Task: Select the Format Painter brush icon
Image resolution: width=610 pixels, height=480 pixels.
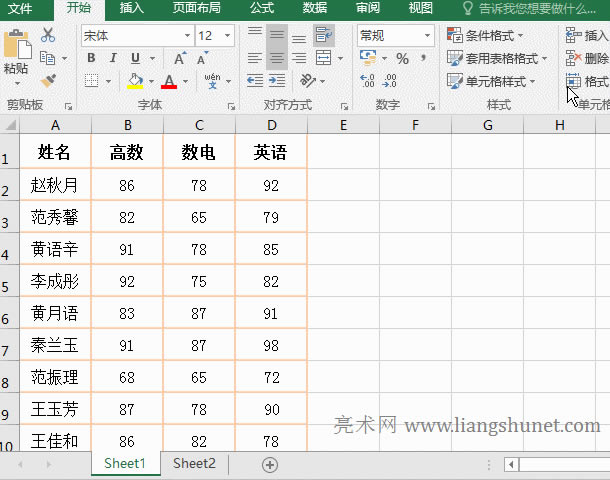Action: coord(47,81)
